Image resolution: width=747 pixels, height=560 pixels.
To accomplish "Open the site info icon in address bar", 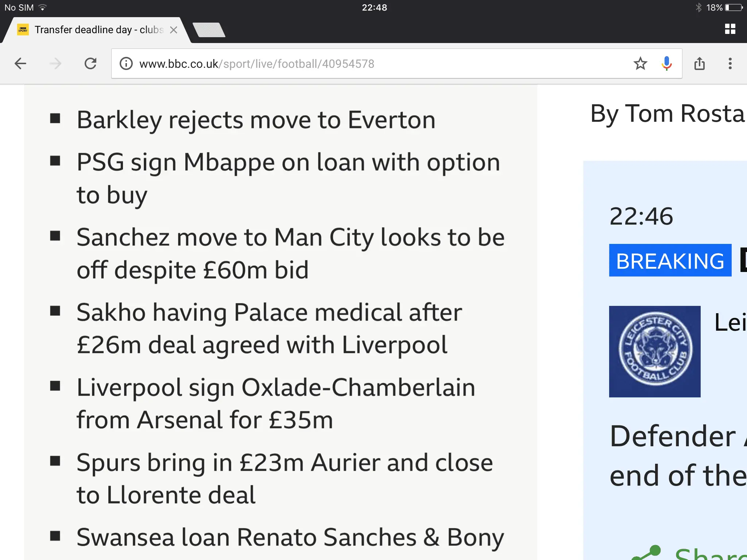I will click(126, 64).
